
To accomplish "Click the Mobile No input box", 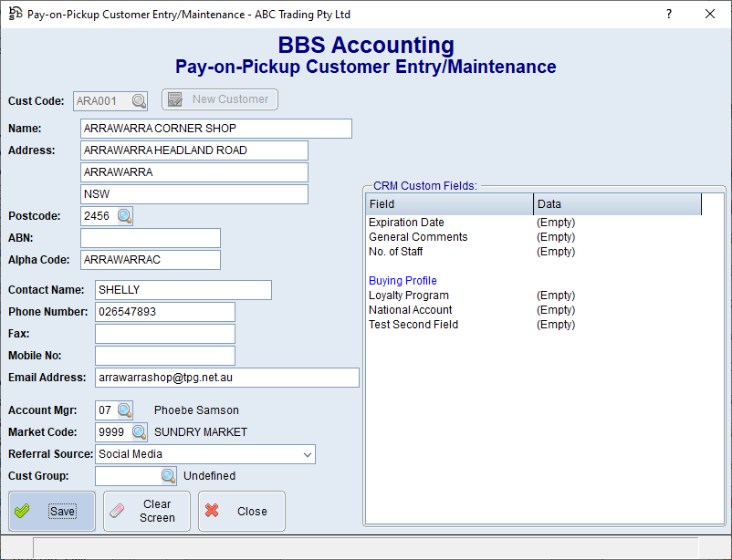I will 165,356.
